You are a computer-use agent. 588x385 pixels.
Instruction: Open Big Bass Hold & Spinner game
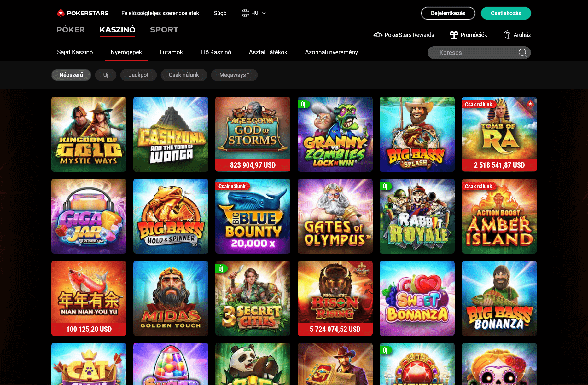click(x=171, y=216)
